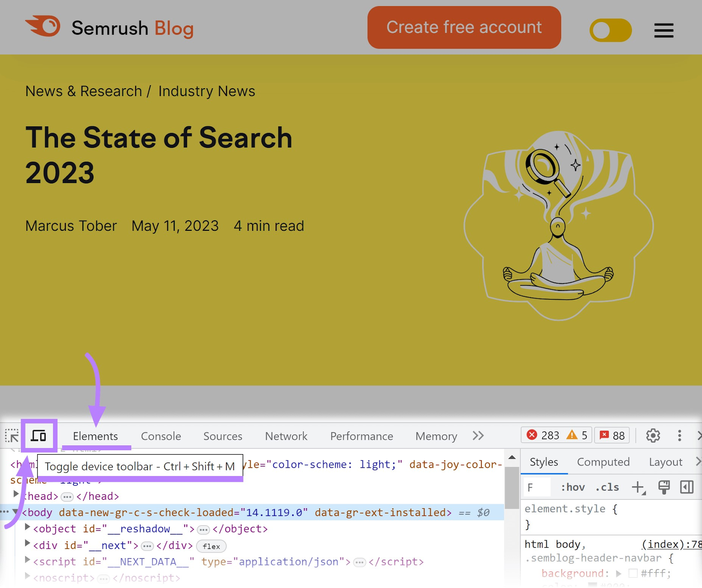Toggle element classes with .cls
Screen dimensions: 702x588
pos(607,488)
